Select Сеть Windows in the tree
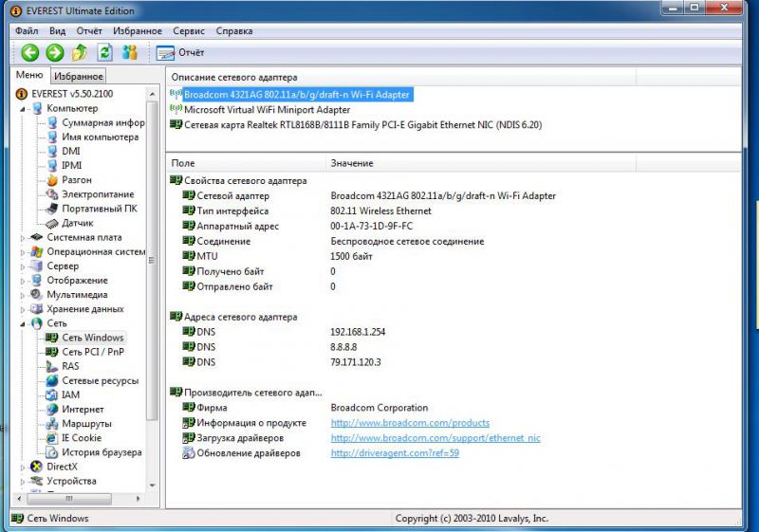The image size is (759, 532). [x=92, y=338]
